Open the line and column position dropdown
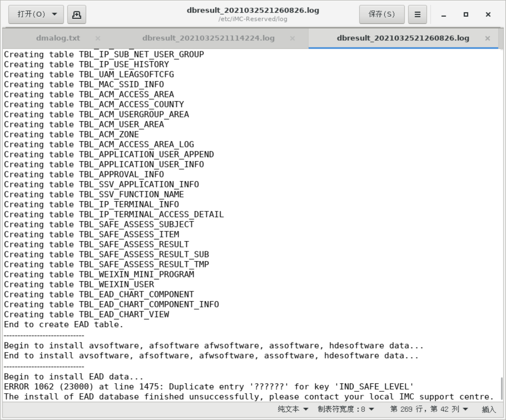 (x=429, y=409)
